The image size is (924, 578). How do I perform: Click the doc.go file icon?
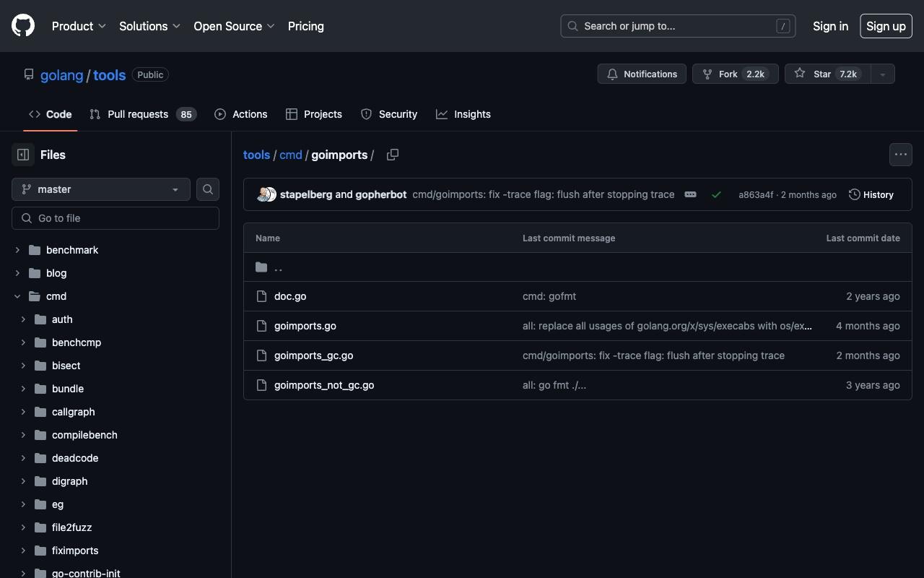(x=261, y=296)
